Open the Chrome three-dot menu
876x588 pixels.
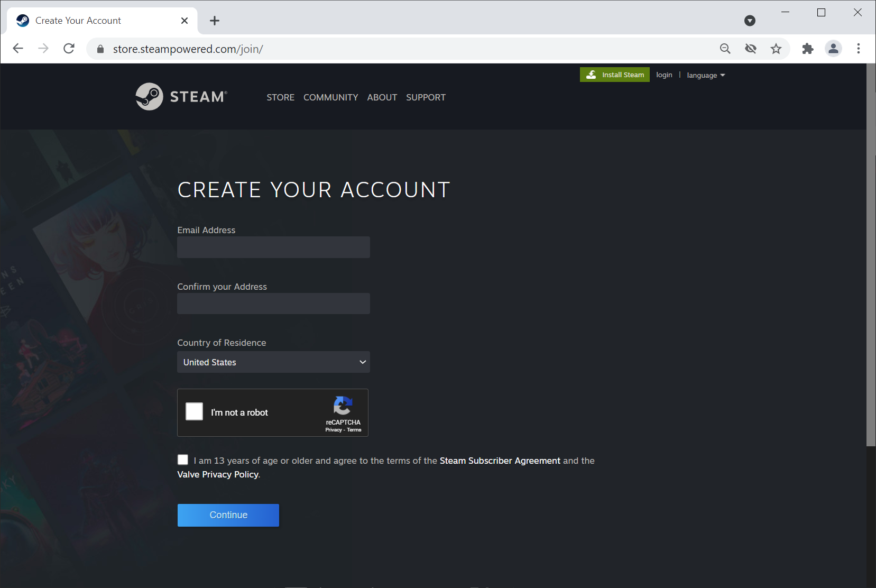click(x=858, y=49)
